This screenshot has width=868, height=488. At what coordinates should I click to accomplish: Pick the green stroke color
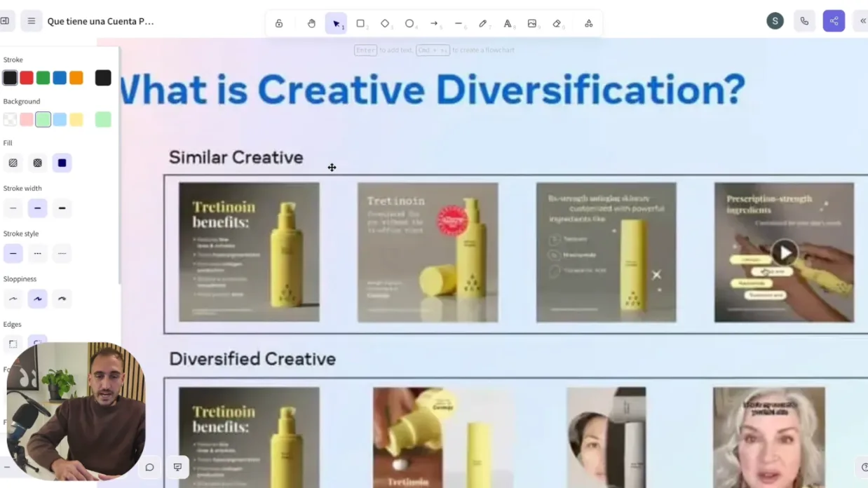coord(43,78)
